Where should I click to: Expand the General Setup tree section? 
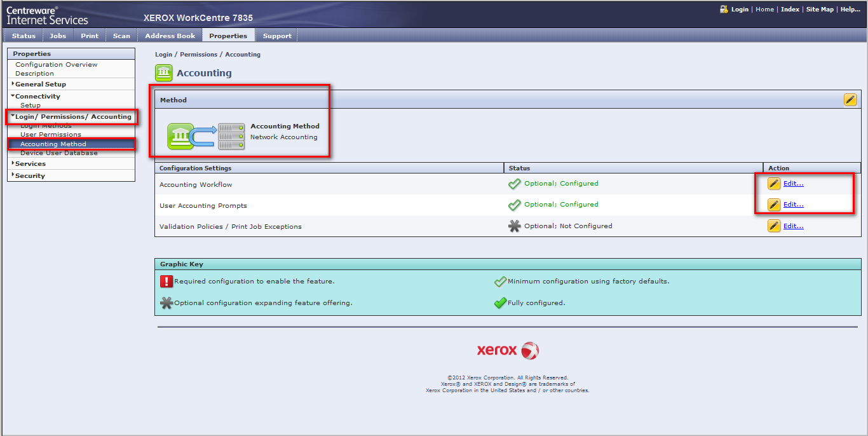tap(41, 84)
